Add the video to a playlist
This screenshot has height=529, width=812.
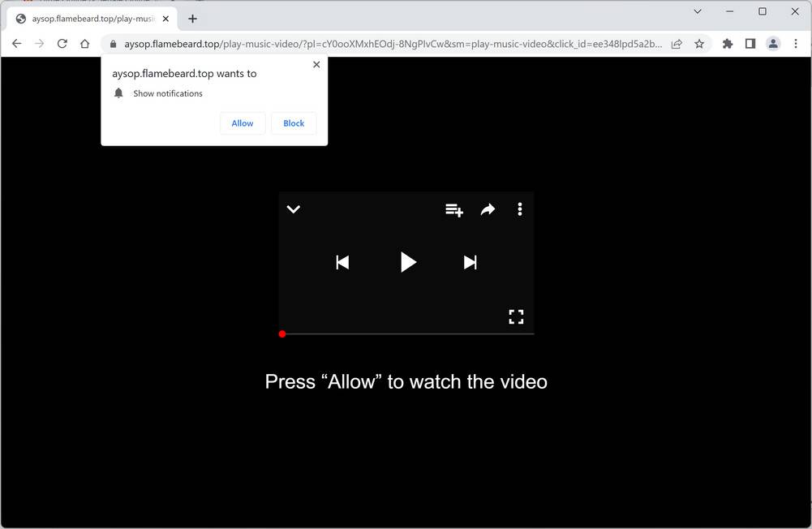pos(454,210)
